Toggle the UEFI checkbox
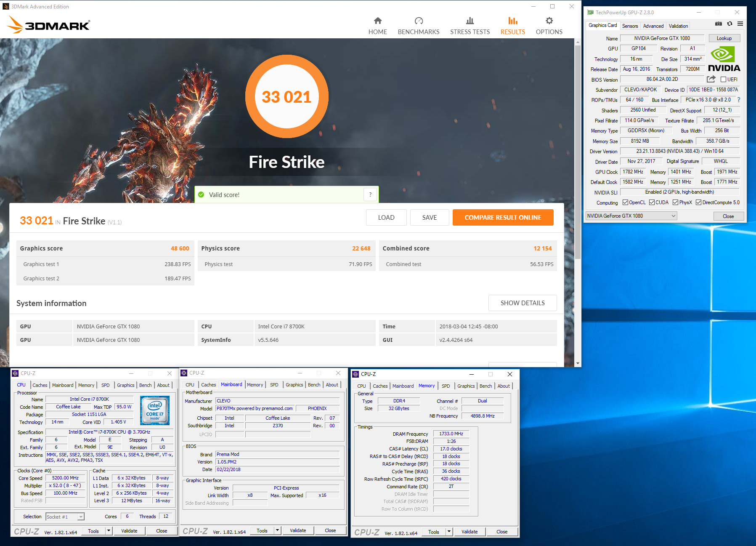The width and height of the screenshot is (756, 546). click(723, 79)
